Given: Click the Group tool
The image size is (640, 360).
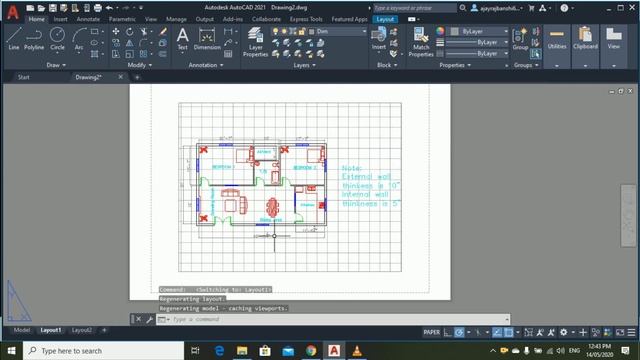Looking at the screenshot, I should pyautogui.click(x=520, y=38).
